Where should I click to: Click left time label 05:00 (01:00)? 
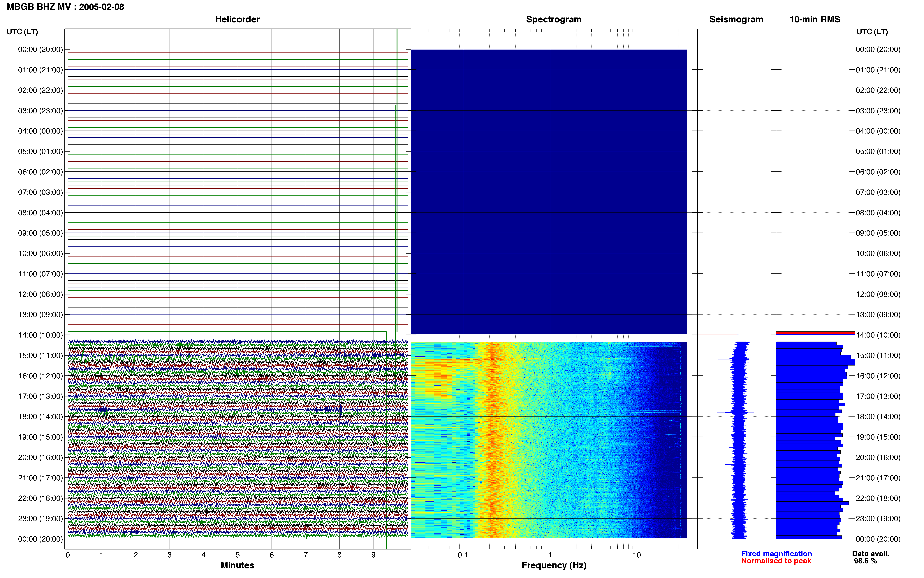point(41,151)
